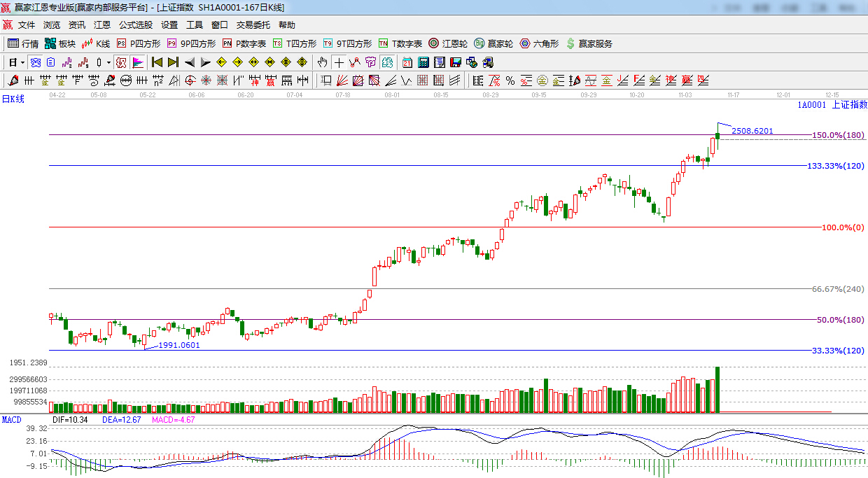
Task: Toggle the crosshair cursor tool
Action: tap(339, 62)
